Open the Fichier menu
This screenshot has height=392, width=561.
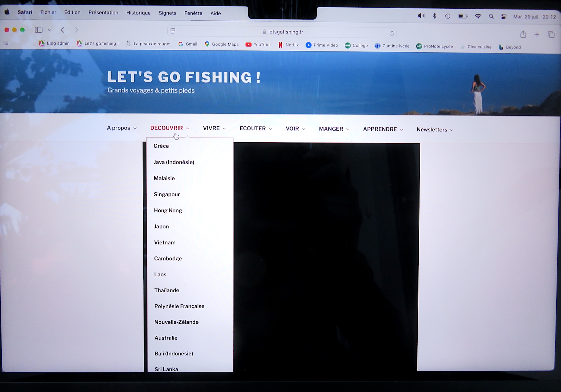coord(48,12)
